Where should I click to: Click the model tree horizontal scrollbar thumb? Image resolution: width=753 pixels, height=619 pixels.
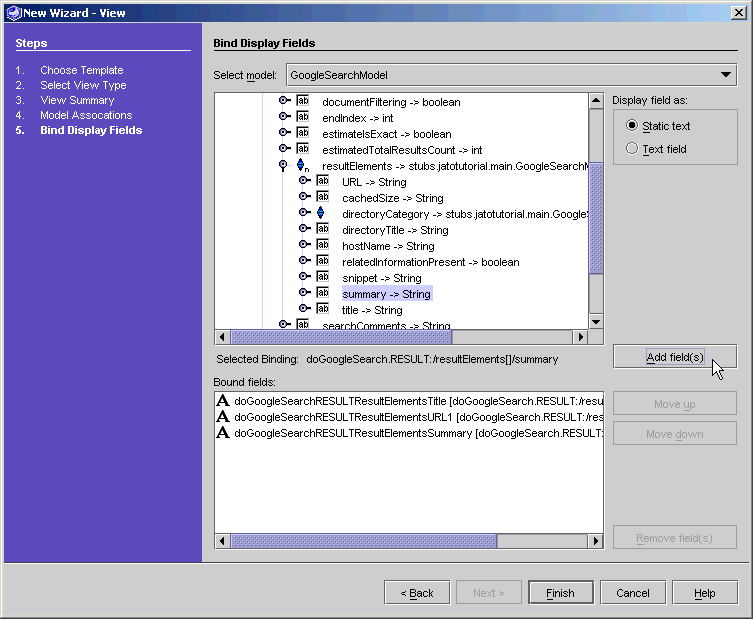coord(341,337)
